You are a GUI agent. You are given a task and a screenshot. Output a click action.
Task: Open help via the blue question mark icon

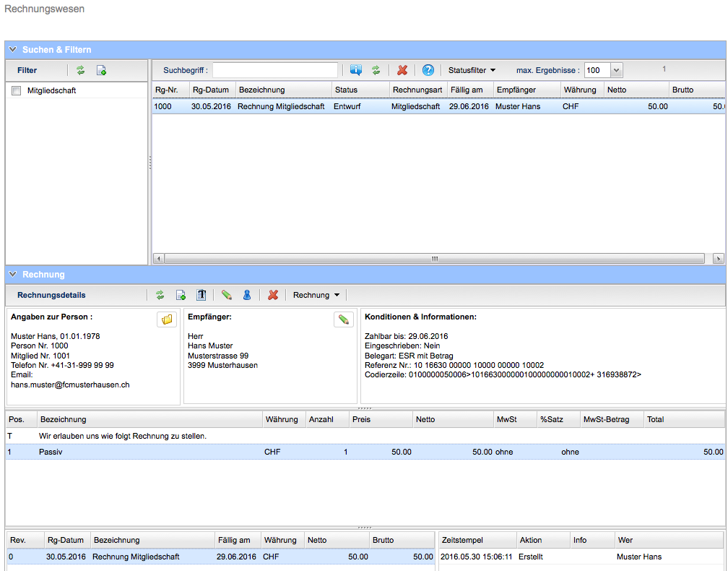coord(428,70)
